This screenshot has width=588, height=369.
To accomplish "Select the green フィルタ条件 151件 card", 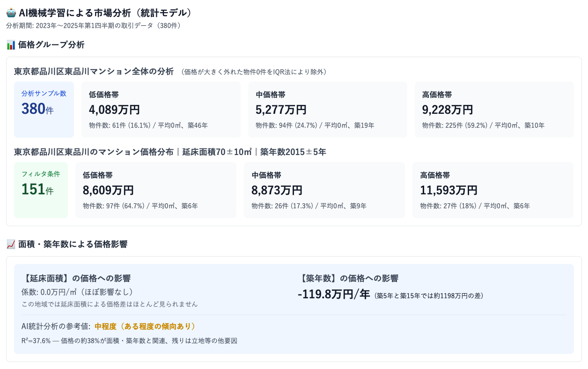I will [41, 190].
